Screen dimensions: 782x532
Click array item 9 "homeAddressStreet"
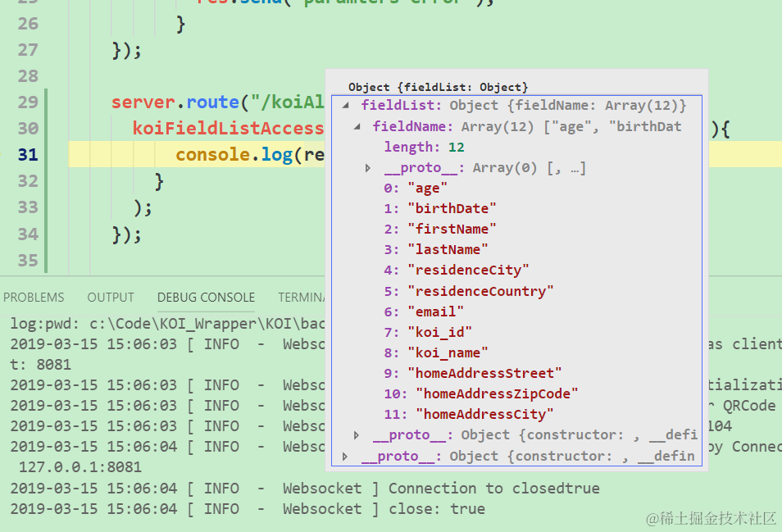473,374
